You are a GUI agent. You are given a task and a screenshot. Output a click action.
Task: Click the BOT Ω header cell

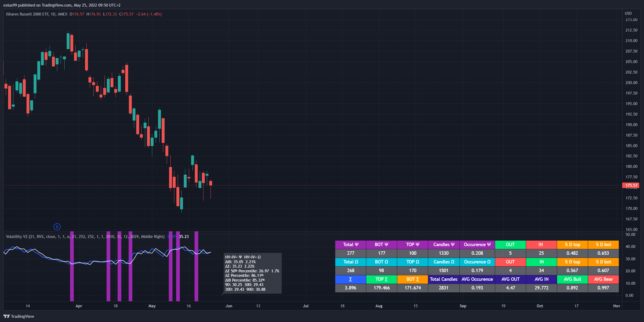coord(381,262)
